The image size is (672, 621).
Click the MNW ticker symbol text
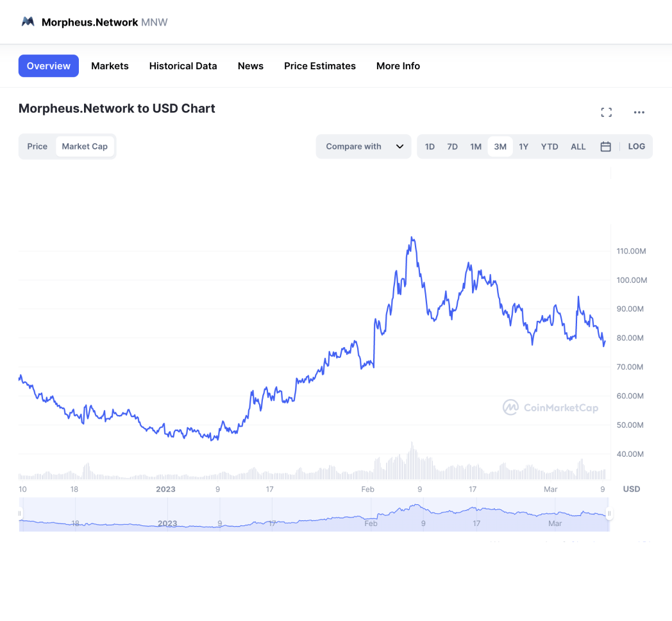155,22
